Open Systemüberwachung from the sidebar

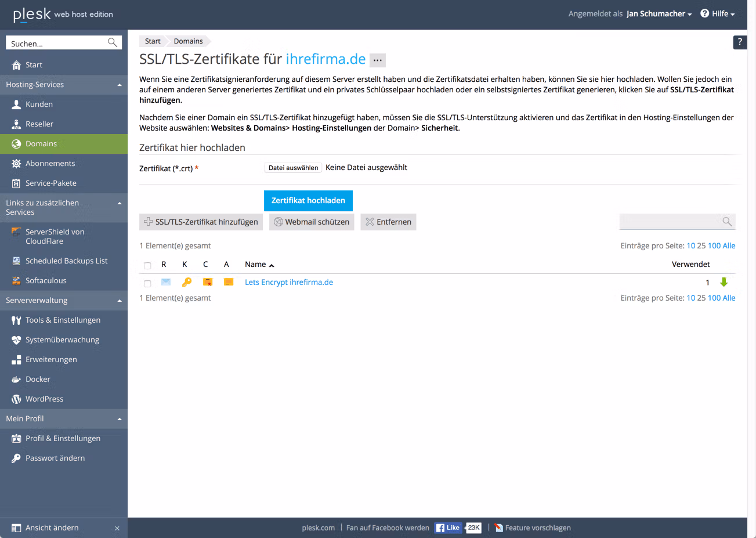(x=62, y=340)
